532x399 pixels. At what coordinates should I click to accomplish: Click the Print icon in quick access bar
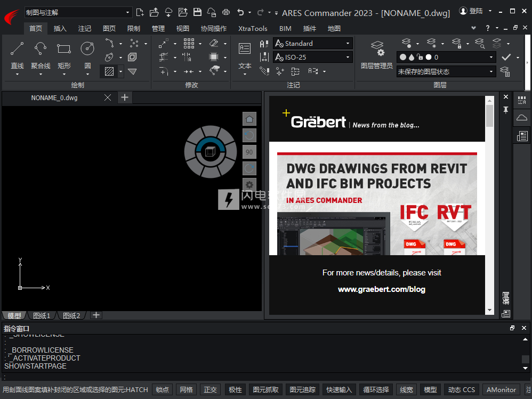pos(226,13)
